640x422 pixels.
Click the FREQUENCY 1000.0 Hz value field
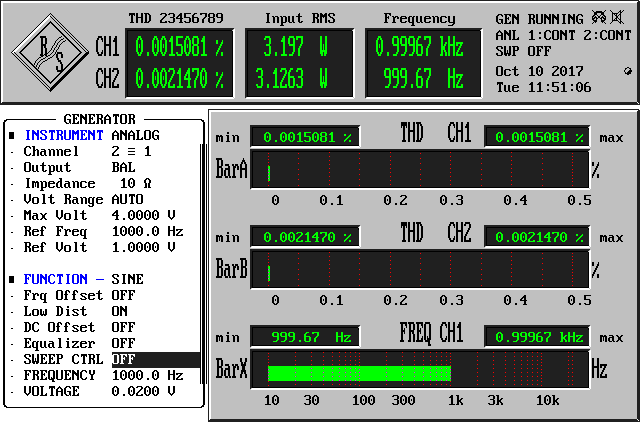pos(147,375)
